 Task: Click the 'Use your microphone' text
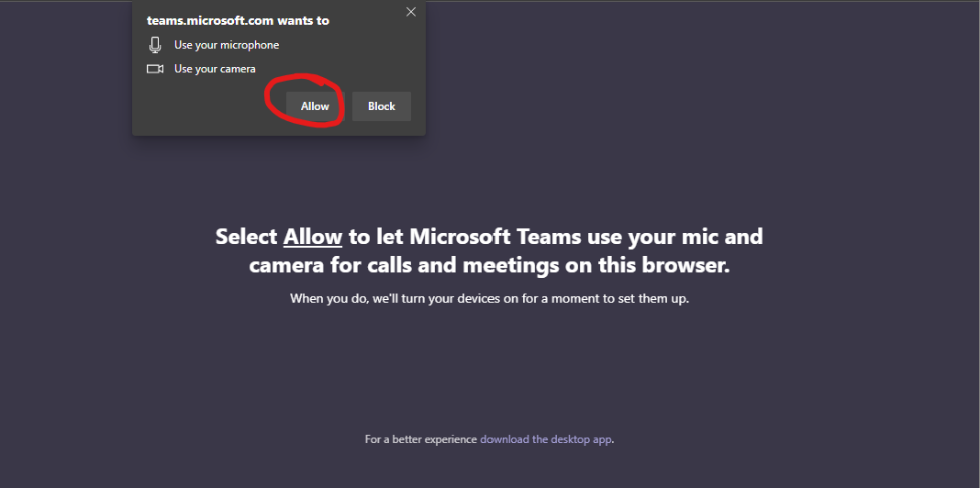[227, 45]
